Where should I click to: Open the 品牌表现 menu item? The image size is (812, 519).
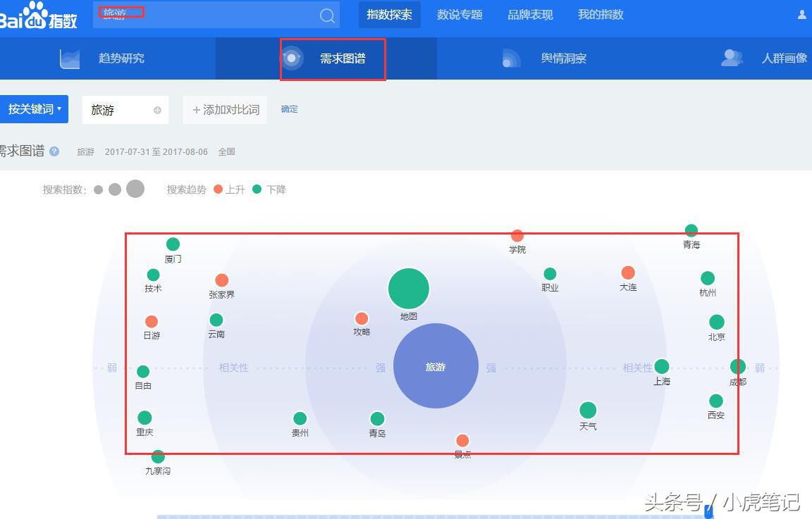pyautogui.click(x=530, y=14)
